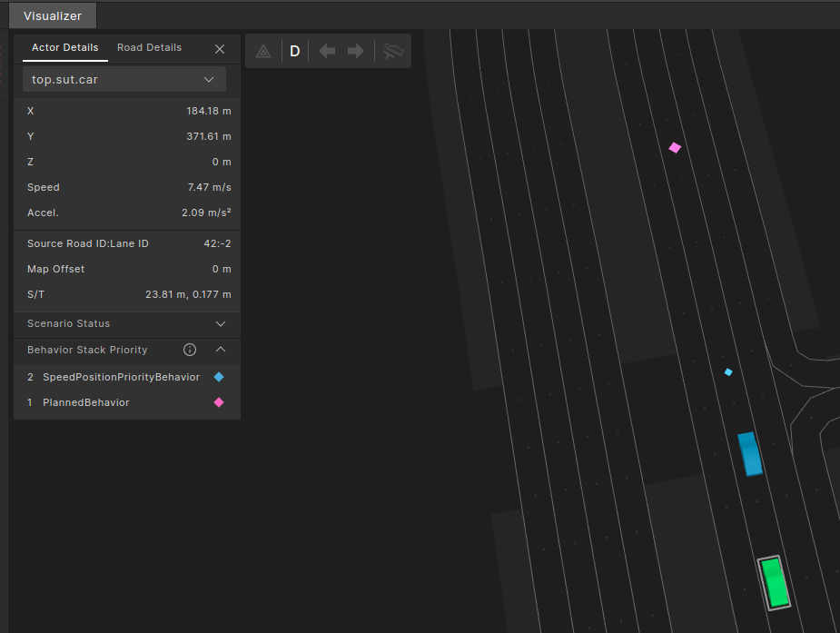Click the pink waypoint marker on road
The width and height of the screenshot is (840, 633).
675,147
